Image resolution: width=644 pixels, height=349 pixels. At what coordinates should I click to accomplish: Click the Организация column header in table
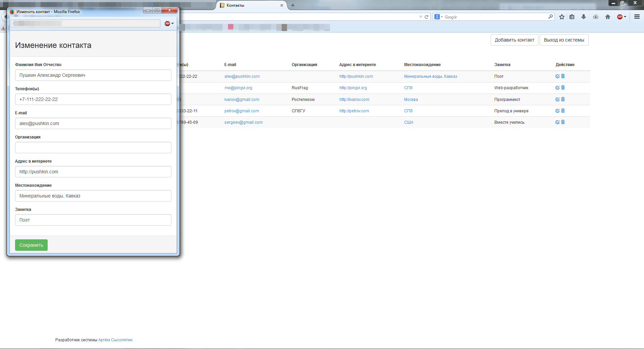click(x=304, y=65)
